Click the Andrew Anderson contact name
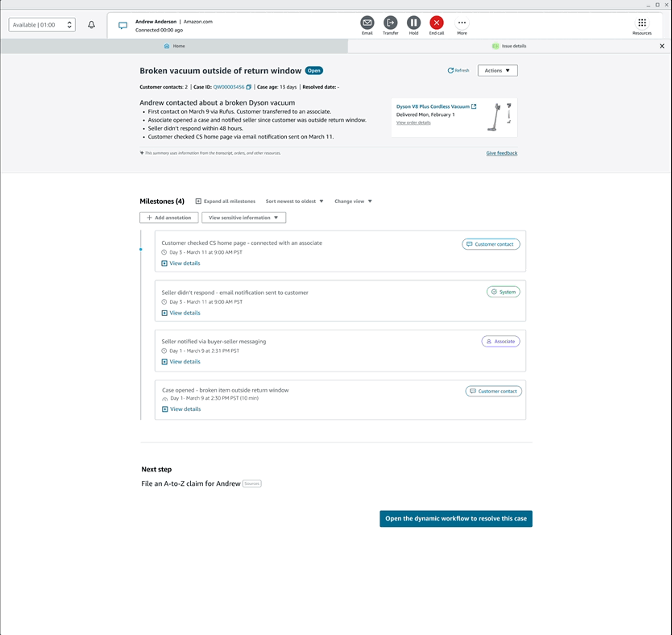The width and height of the screenshot is (672, 635). pyautogui.click(x=156, y=22)
